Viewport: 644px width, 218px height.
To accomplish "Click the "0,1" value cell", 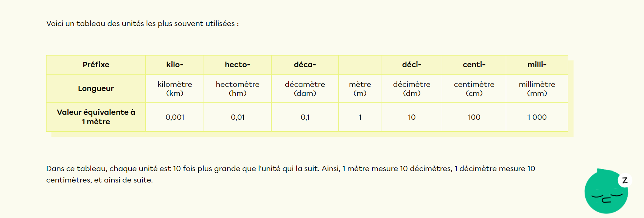I will click(305, 117).
